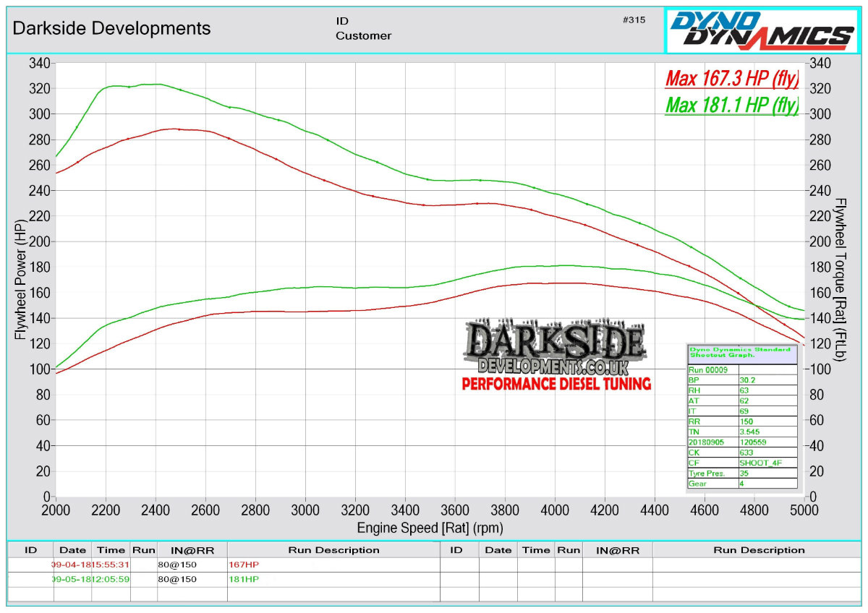Click the Darkside Developments watermark logo

coord(556,348)
